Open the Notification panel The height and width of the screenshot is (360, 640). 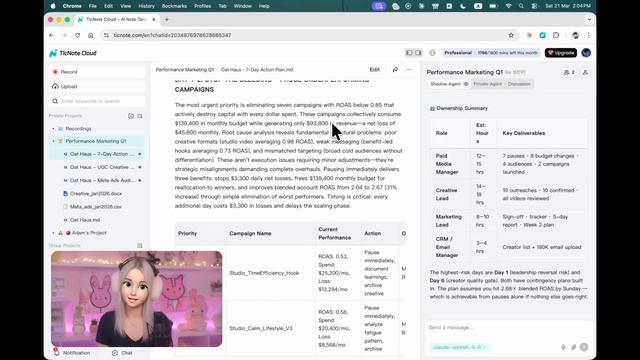(x=72, y=353)
